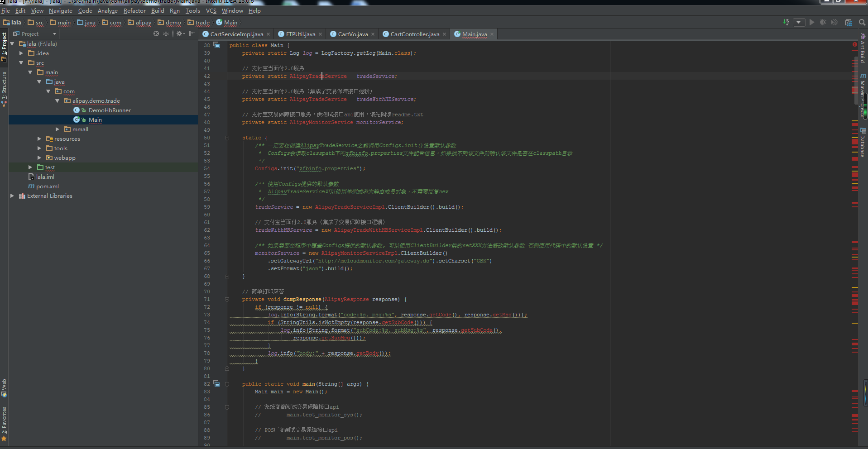Click the tradeWithHBService field declaration line
The width and height of the screenshot is (868, 449).
coord(329,99)
